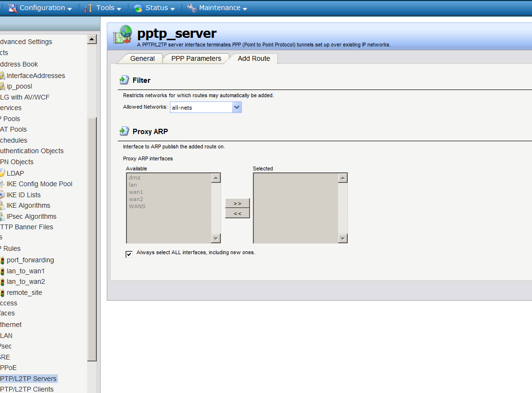Screen dimensions: 532x393
Task: Open Schedules in sidebar
Action: pos(13,140)
